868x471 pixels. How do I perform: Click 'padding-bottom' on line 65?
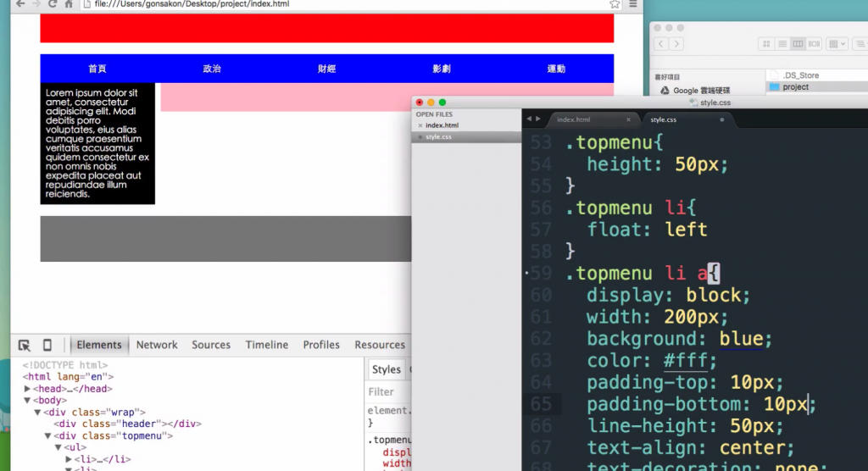click(665, 405)
